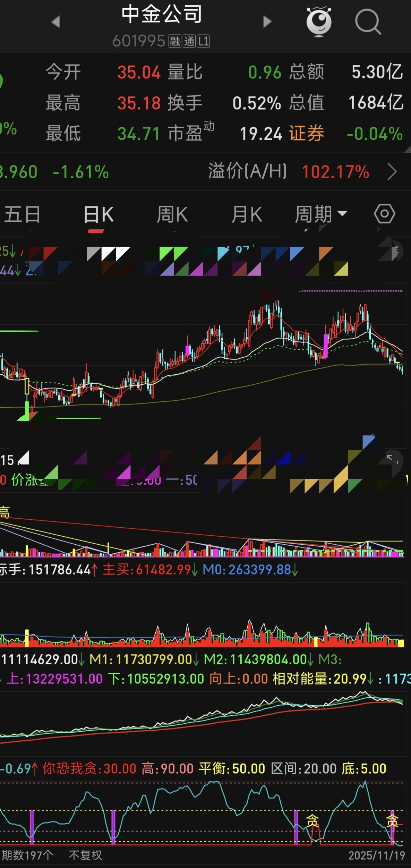Image resolution: width=411 pixels, height=868 pixels.
Task: Tap 期数197个 period count
Action: (x=27, y=855)
